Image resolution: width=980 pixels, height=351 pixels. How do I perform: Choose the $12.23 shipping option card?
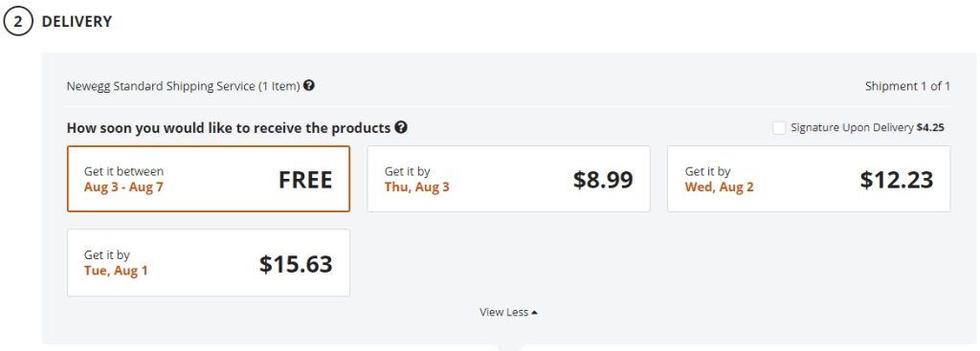[x=809, y=179]
